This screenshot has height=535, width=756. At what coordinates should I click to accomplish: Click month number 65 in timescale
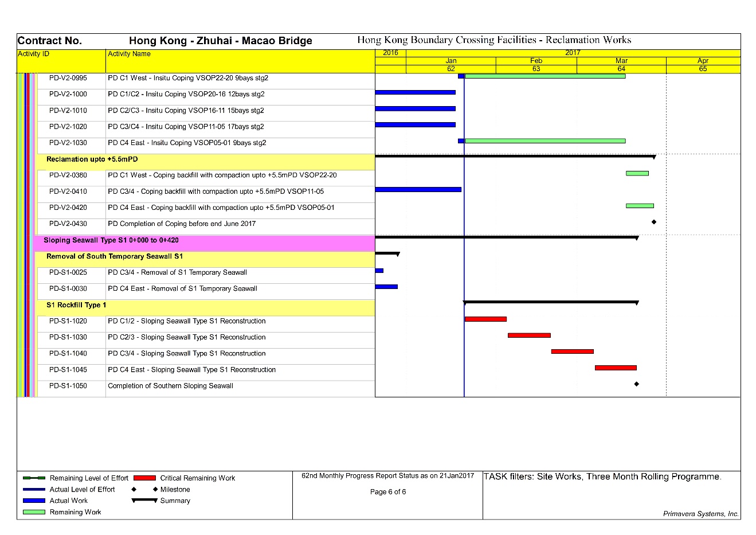[x=703, y=69]
